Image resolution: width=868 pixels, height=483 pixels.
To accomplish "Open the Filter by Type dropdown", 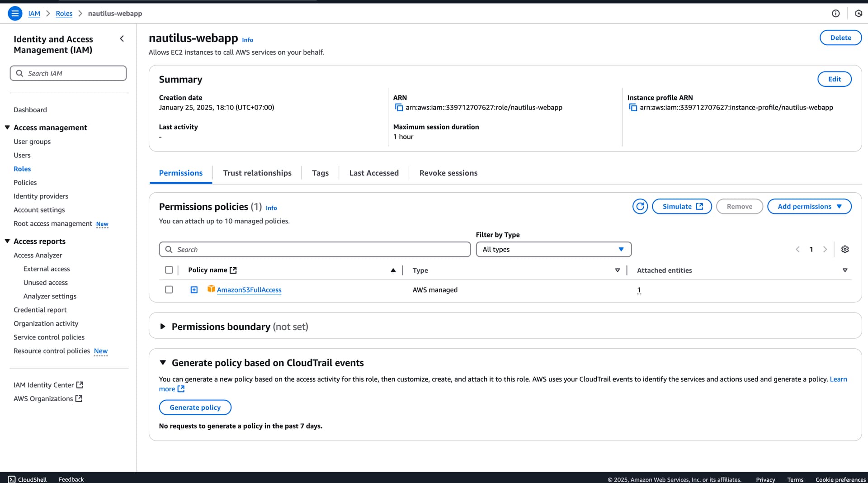I will click(x=553, y=250).
